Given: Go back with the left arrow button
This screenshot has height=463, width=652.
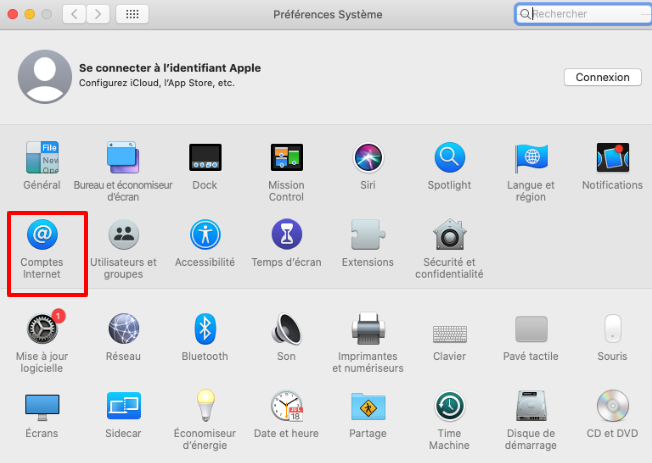Looking at the screenshot, I should (74, 14).
